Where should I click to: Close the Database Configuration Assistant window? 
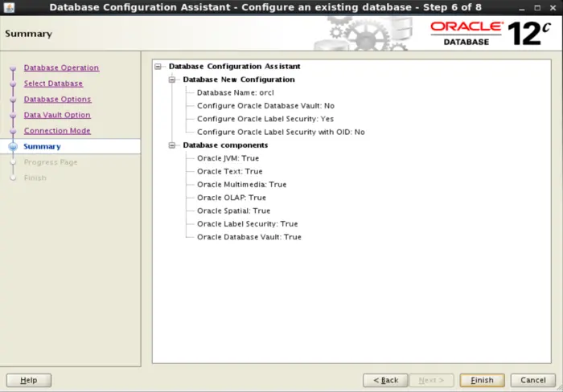point(553,7)
